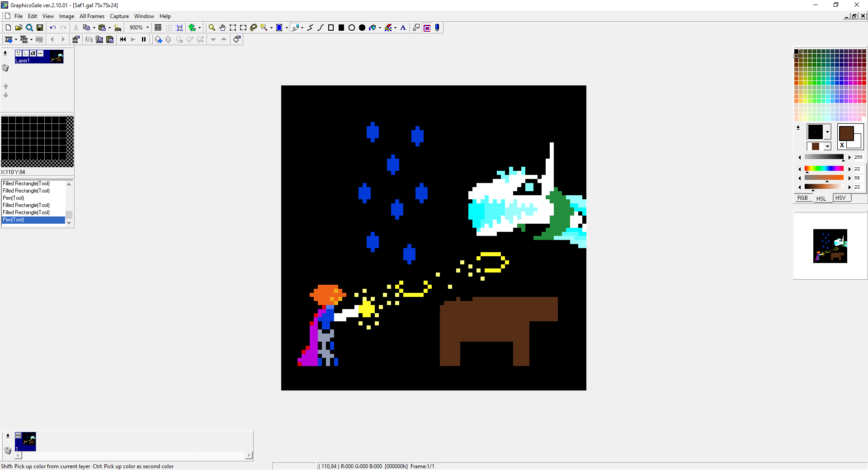This screenshot has width=868, height=470.
Task: Toggle snap to grid button
Action: (179, 28)
